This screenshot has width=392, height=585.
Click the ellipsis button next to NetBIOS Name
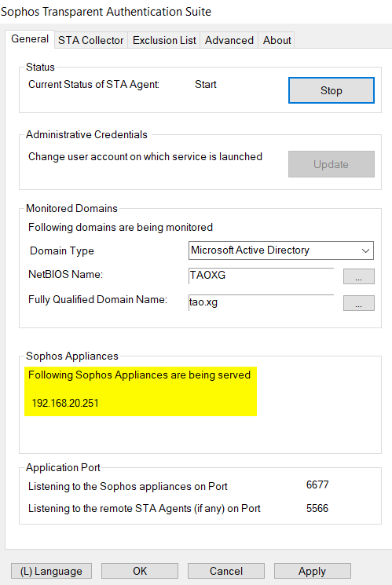pos(358,276)
